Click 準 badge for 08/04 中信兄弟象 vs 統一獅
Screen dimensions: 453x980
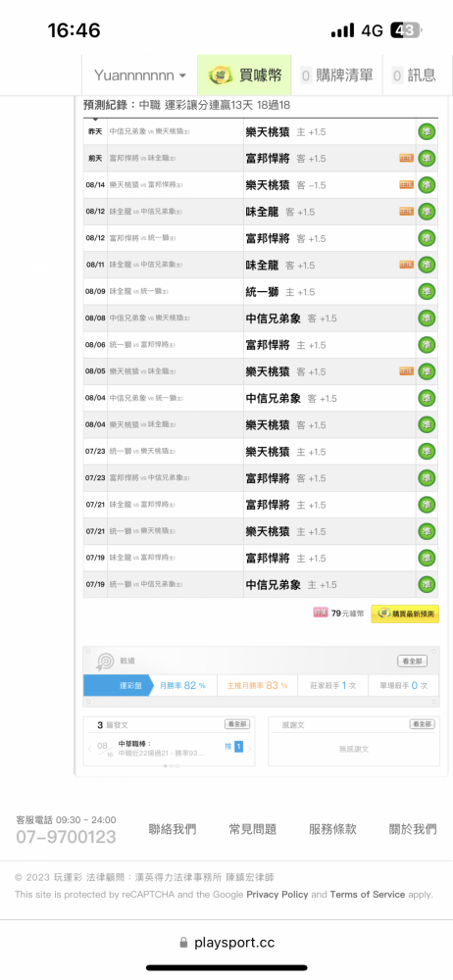(x=428, y=398)
